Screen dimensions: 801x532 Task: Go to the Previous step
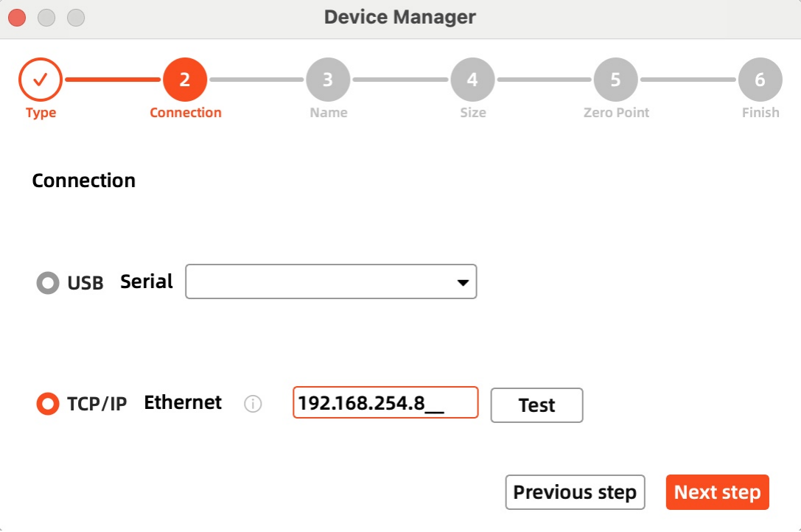click(575, 492)
